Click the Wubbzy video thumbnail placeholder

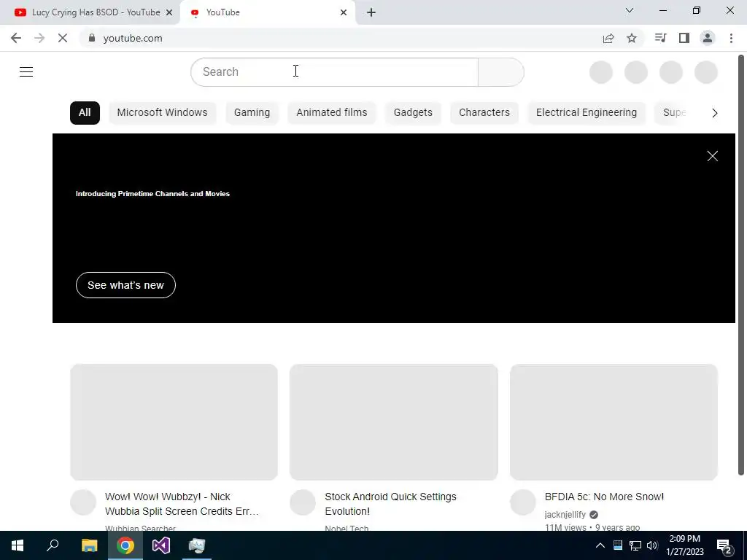coord(174,422)
